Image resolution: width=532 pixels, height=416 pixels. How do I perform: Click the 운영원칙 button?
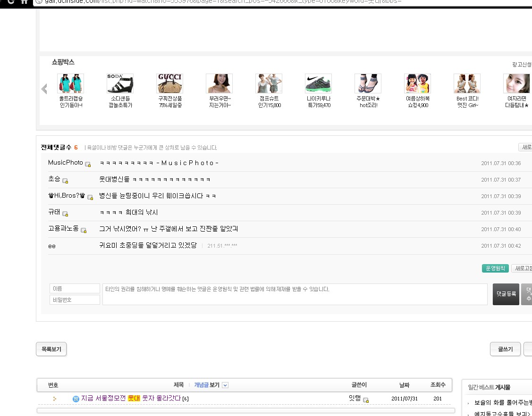(x=495, y=268)
